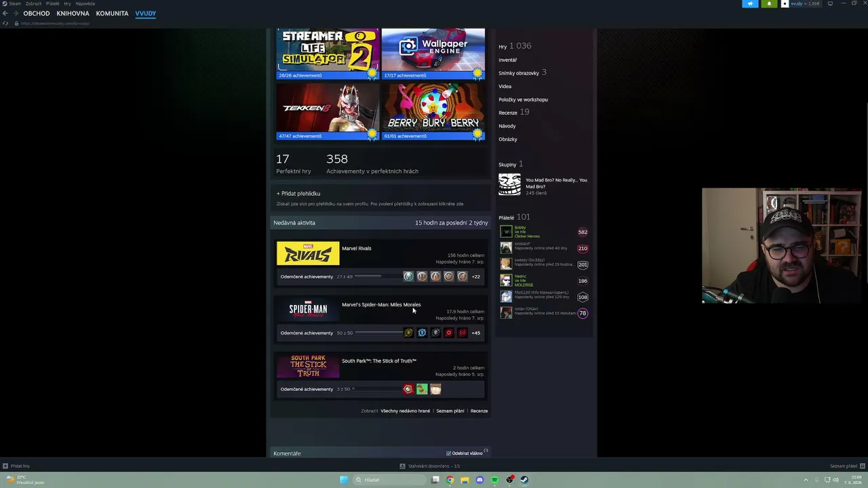Click the Windows taskbar search box
Screen dimensions: 868x488
389,480
